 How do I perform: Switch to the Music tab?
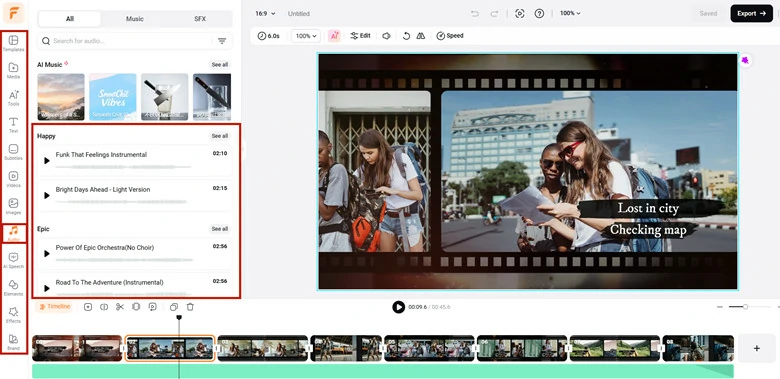coord(134,19)
